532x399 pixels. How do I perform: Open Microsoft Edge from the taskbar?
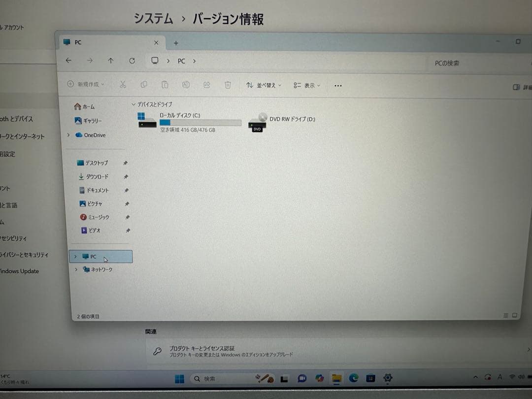[x=354, y=378]
